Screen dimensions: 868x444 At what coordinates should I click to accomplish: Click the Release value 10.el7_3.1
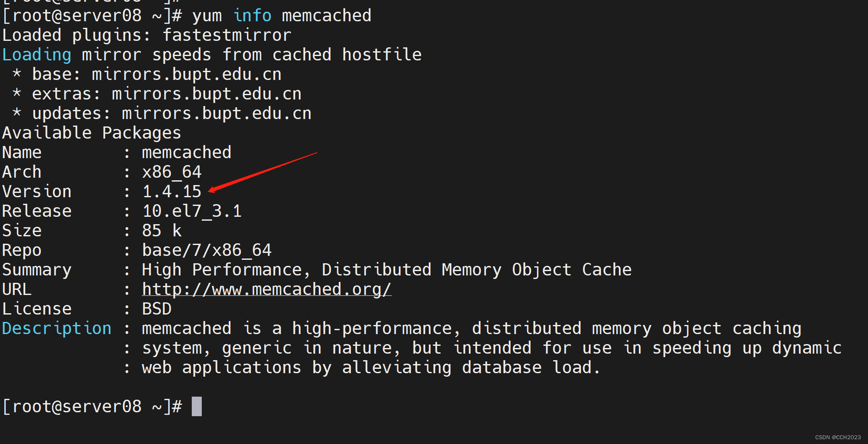point(192,211)
